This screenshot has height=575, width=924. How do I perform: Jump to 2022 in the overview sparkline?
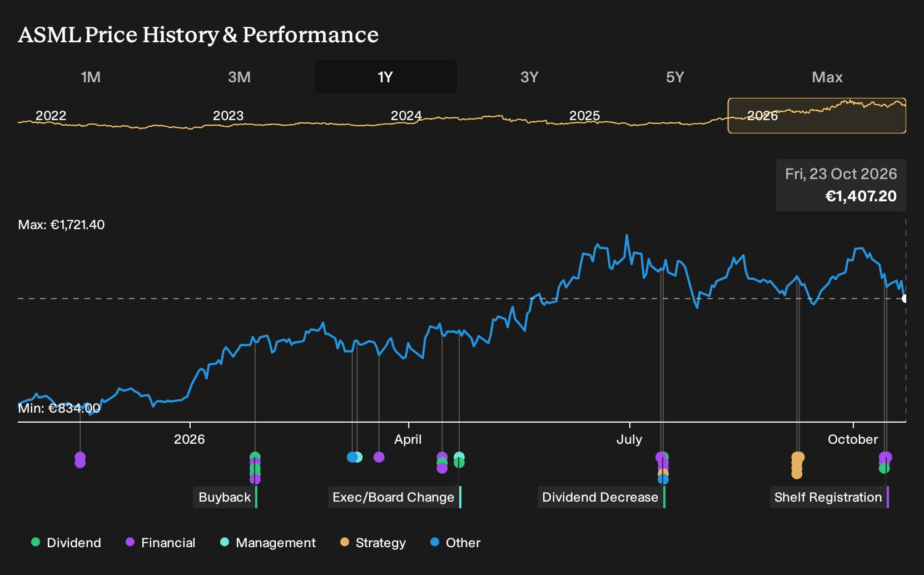(x=51, y=116)
